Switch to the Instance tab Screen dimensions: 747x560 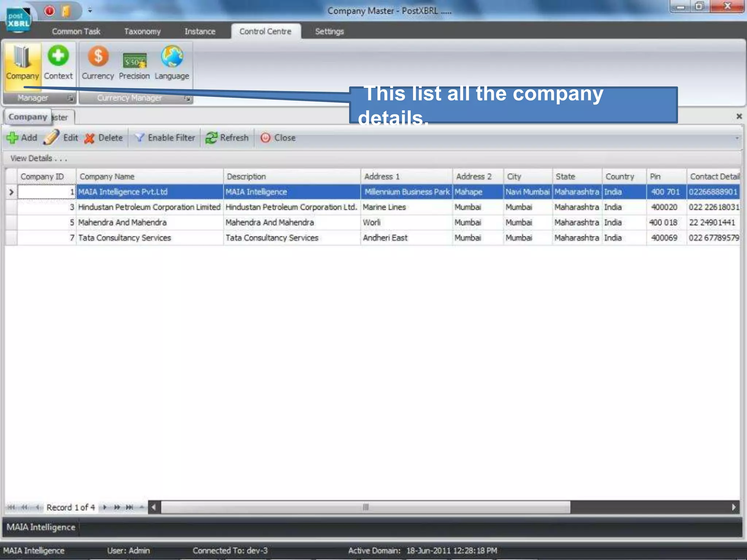[200, 31]
